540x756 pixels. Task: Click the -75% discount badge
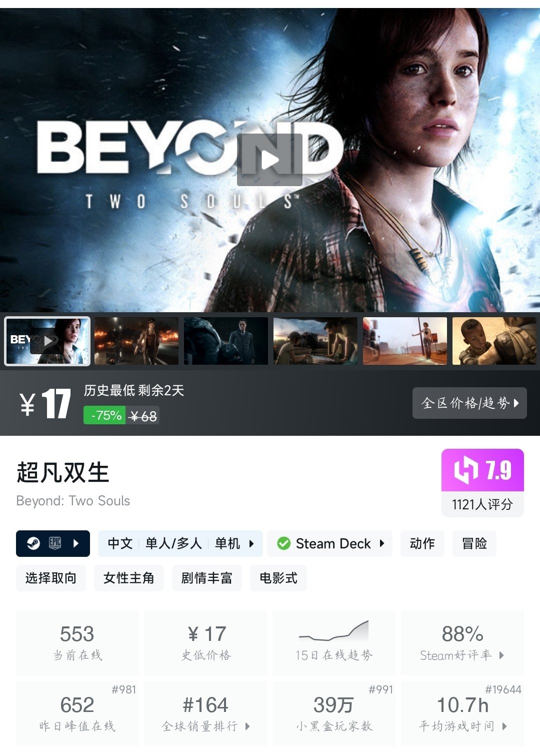[x=104, y=415]
